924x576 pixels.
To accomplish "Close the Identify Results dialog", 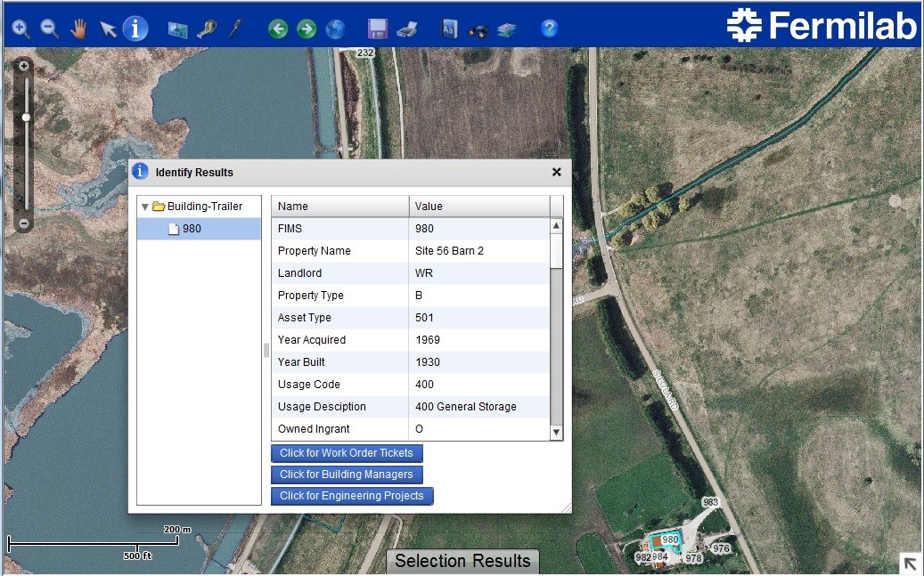I will point(557,172).
